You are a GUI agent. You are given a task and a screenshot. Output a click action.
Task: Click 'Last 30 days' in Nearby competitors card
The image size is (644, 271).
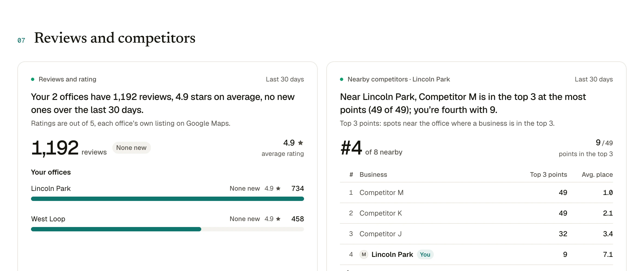594,79
